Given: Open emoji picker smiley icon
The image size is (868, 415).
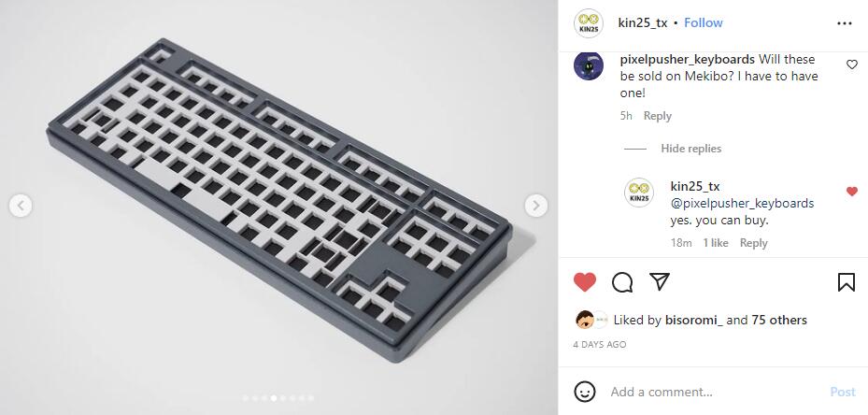Looking at the screenshot, I should coord(585,392).
